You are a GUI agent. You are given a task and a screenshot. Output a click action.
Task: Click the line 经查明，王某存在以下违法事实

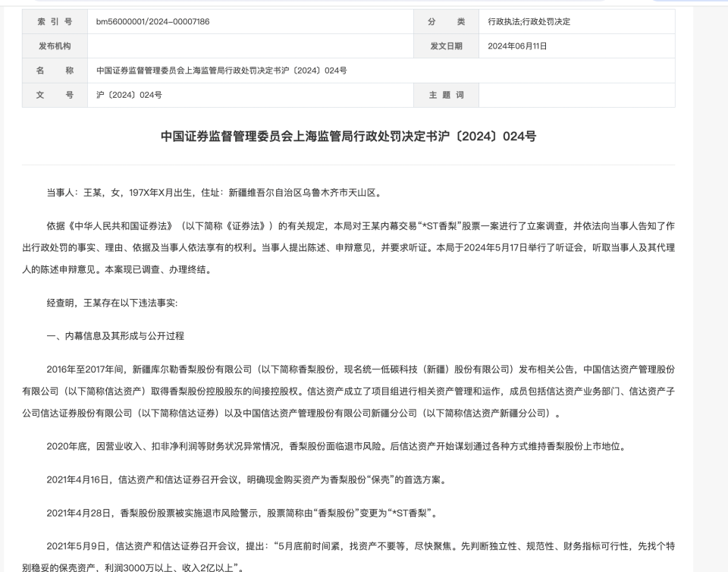[x=112, y=303]
